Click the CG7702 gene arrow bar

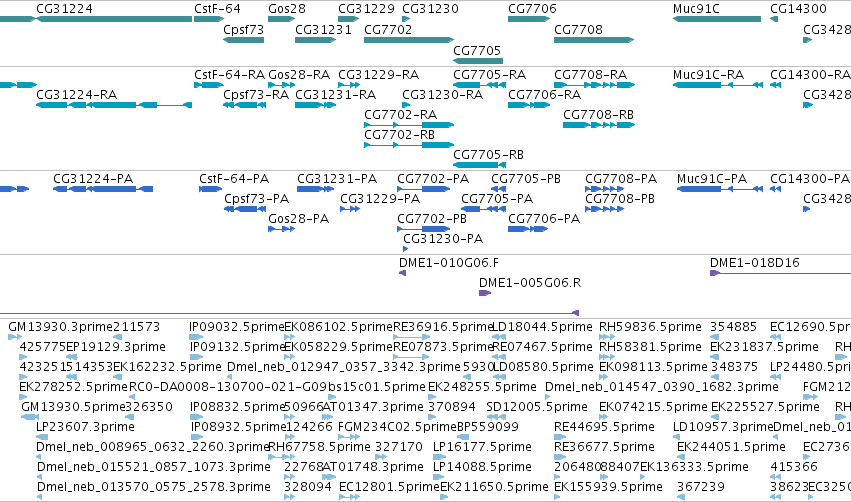click(x=409, y=40)
